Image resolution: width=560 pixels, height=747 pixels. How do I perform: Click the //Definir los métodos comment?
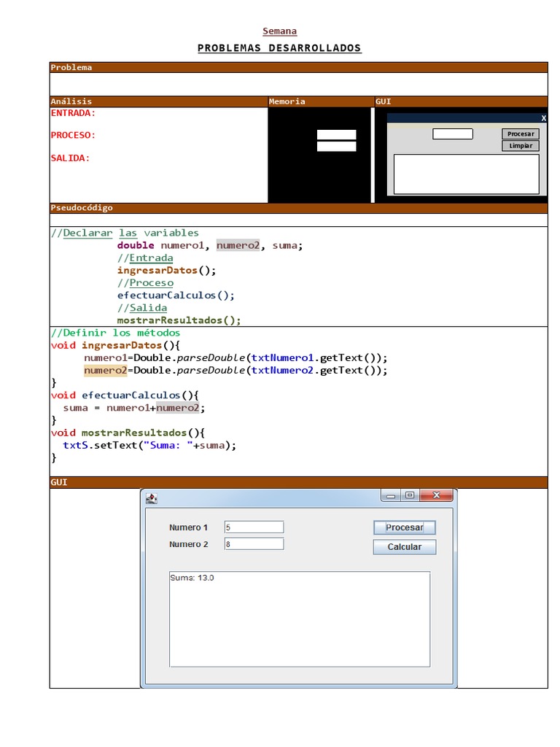pos(115,333)
